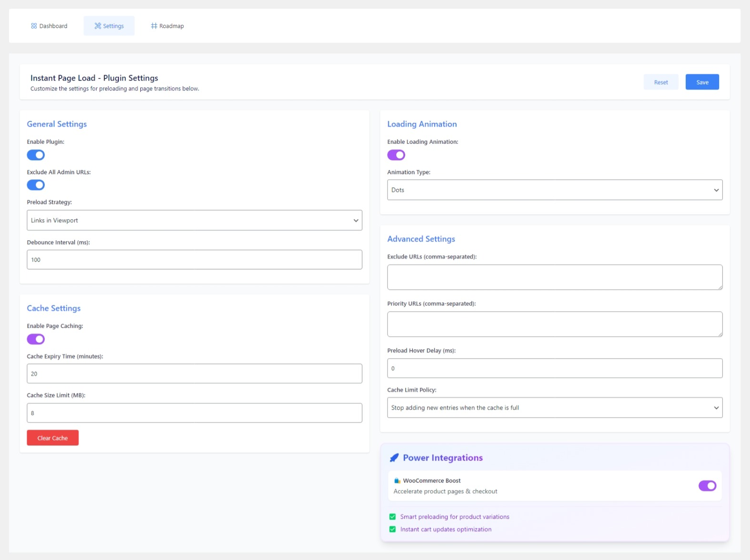
Task: Click the Settings tools icon
Action: 98,26
